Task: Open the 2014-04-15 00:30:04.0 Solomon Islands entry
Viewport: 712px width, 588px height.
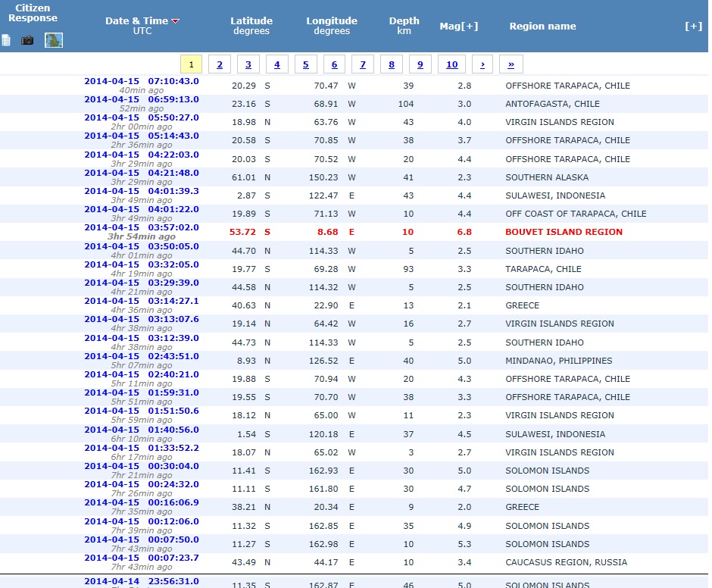Action: (x=142, y=466)
